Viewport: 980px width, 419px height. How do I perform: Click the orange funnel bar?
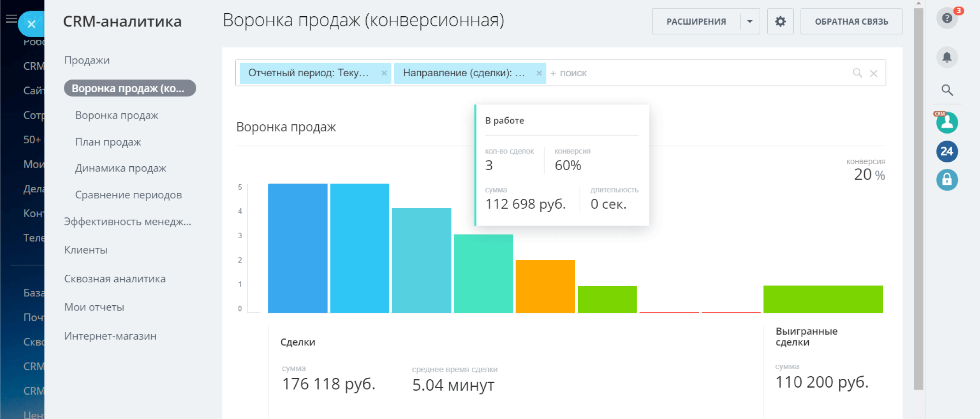pyautogui.click(x=545, y=286)
